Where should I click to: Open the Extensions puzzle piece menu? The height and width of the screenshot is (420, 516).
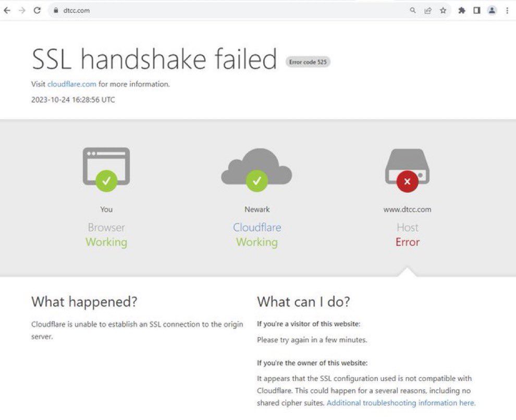tap(461, 10)
